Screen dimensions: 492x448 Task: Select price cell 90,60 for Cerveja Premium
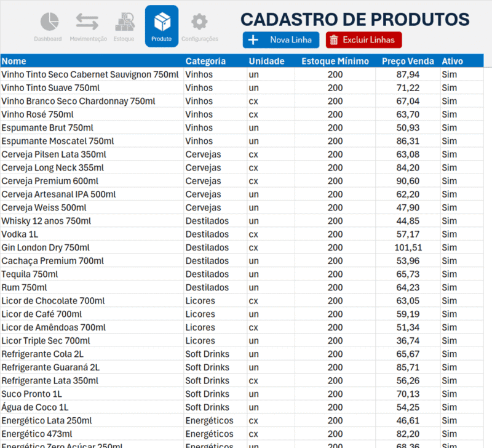pos(408,181)
